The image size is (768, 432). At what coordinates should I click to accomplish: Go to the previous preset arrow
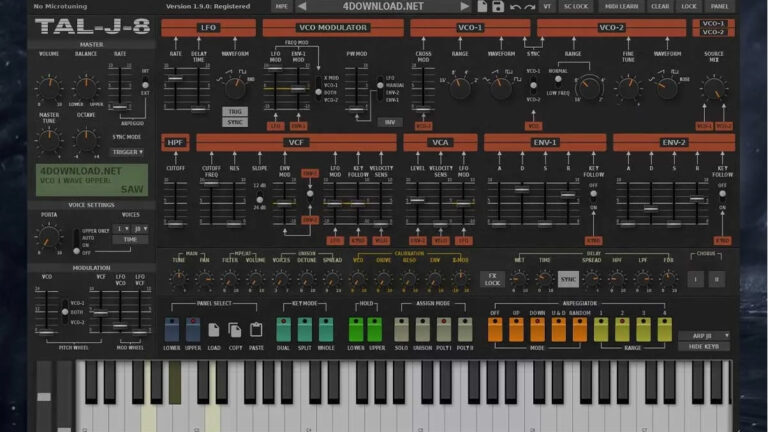coord(302,6)
